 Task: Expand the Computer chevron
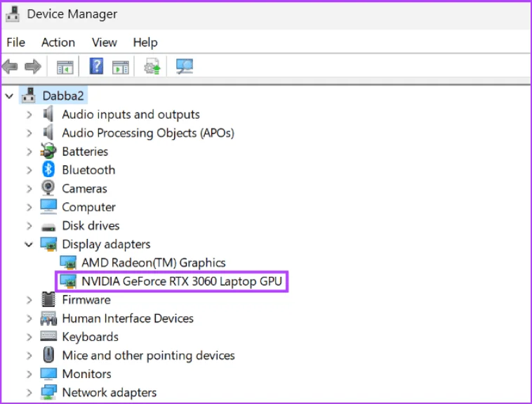pos(29,207)
